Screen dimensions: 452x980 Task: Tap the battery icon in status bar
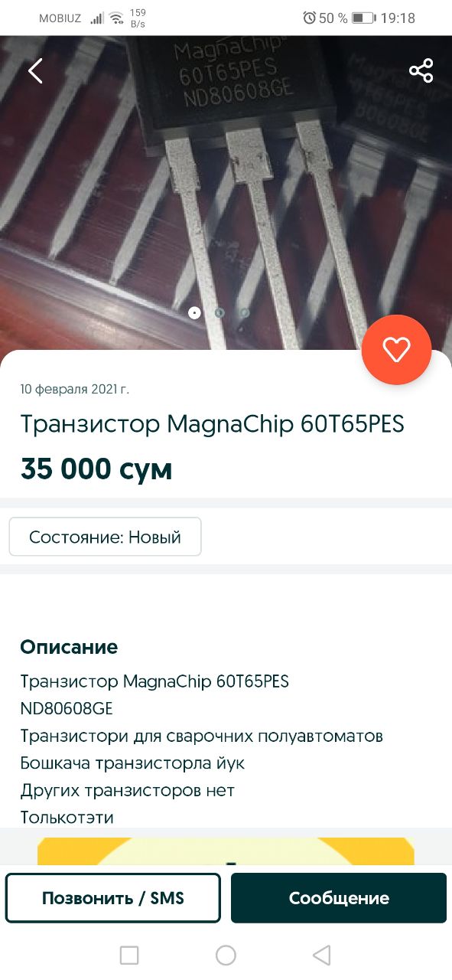(363, 18)
